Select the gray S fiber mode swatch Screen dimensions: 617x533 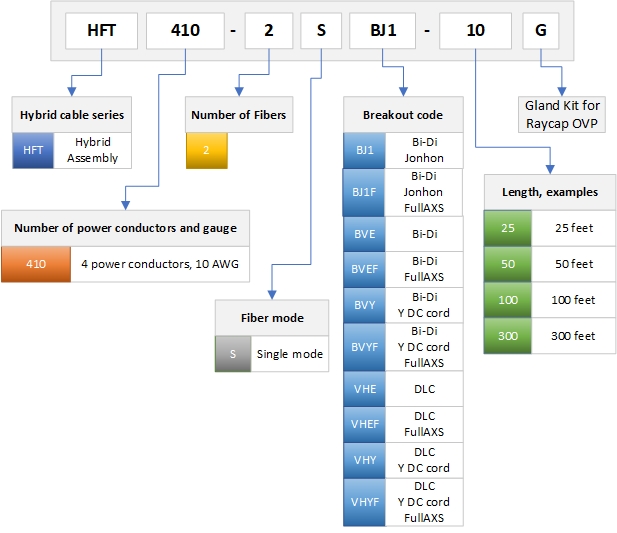[233, 354]
